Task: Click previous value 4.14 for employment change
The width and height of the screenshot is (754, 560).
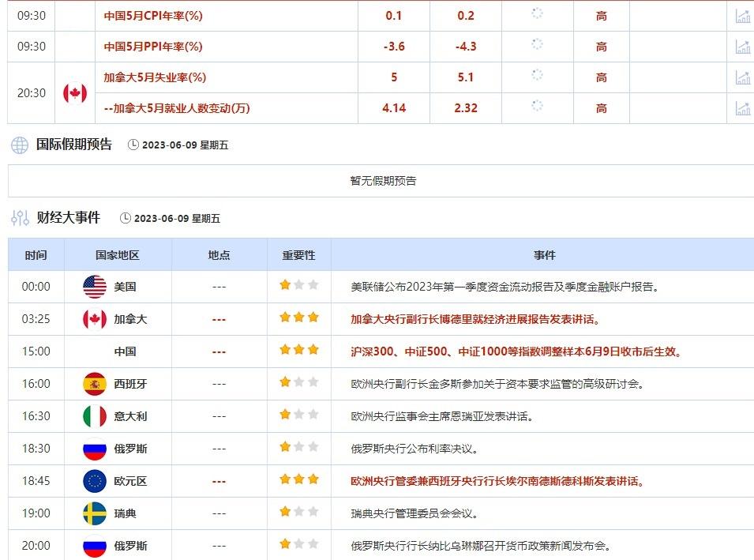Action: (394, 108)
